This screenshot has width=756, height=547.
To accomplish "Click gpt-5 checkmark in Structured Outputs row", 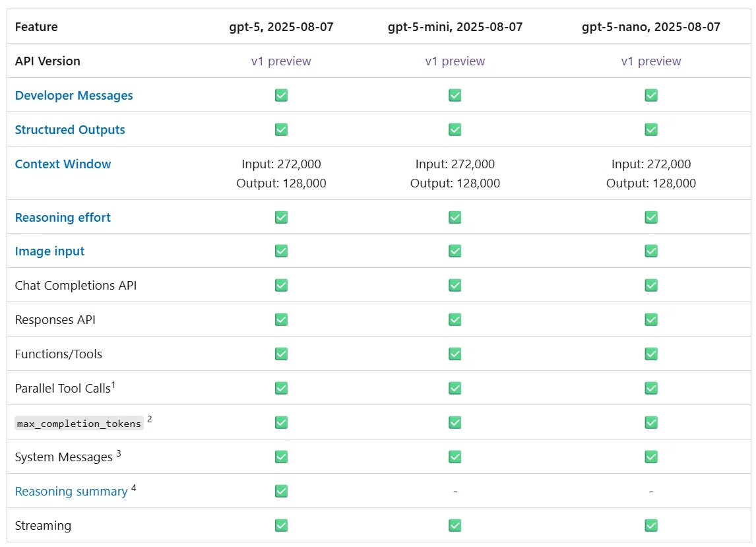I will click(281, 130).
